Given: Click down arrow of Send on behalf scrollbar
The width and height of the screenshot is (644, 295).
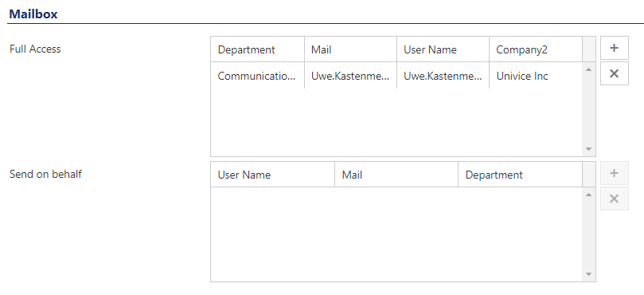Looking at the screenshot, I should click(x=589, y=274).
